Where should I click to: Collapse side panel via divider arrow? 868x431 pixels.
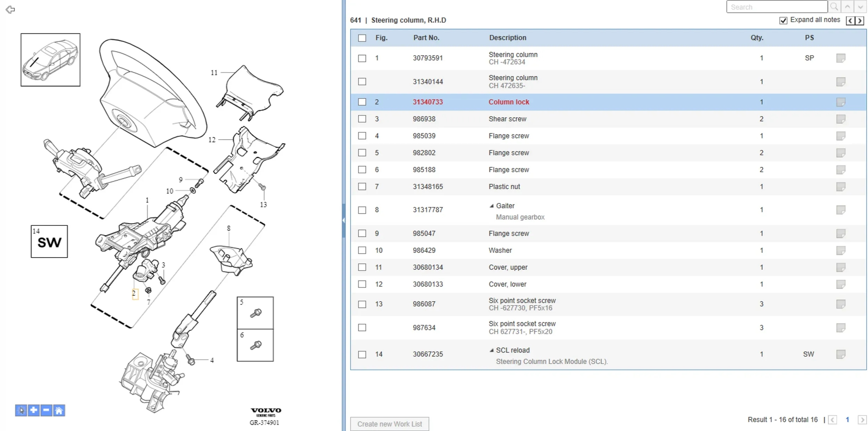[x=343, y=220]
